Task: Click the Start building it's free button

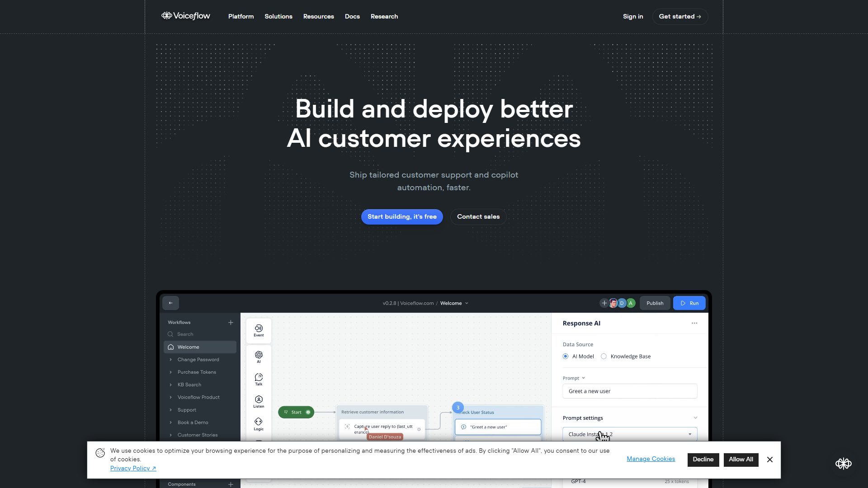Action: click(402, 216)
